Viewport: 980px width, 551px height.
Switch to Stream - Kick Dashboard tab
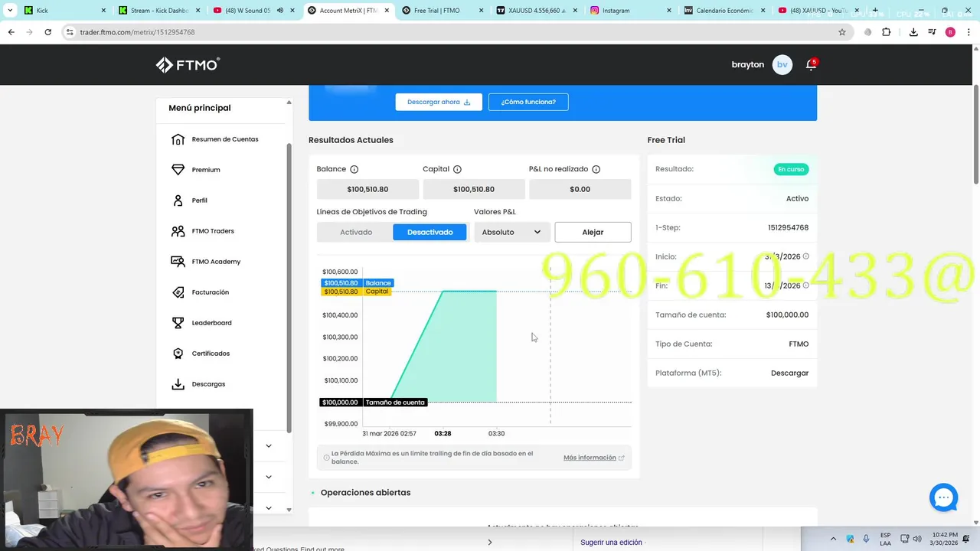158,11
